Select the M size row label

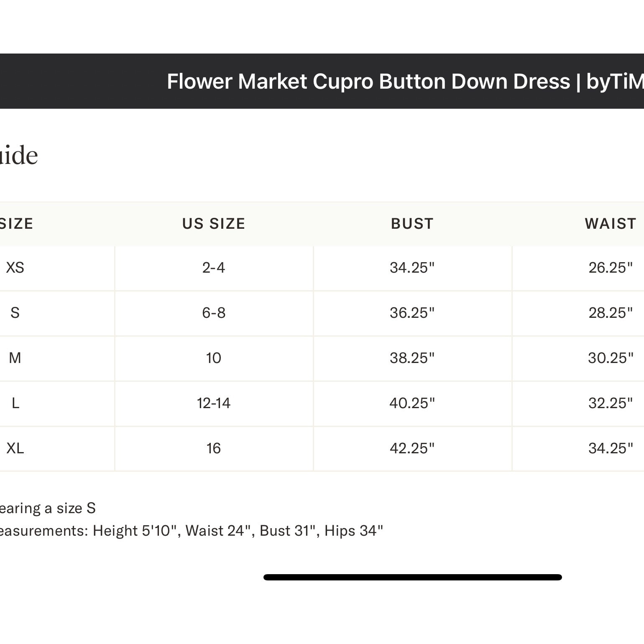coord(15,358)
